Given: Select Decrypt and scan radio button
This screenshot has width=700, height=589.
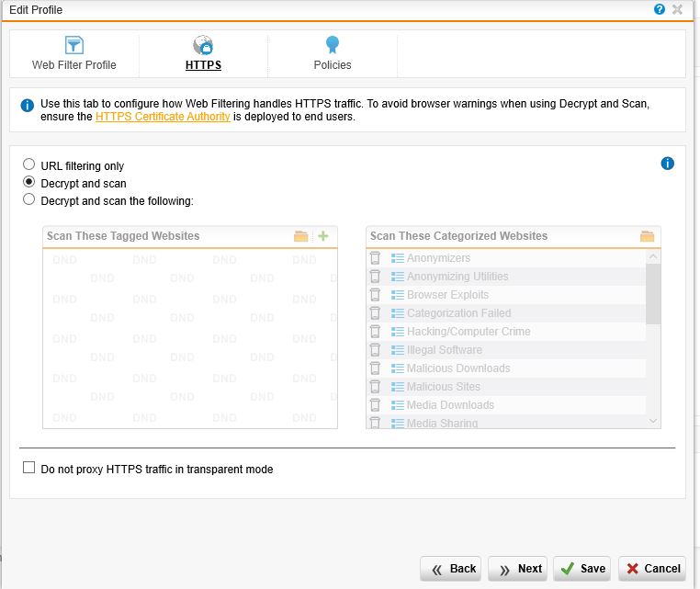Looking at the screenshot, I should [29, 182].
